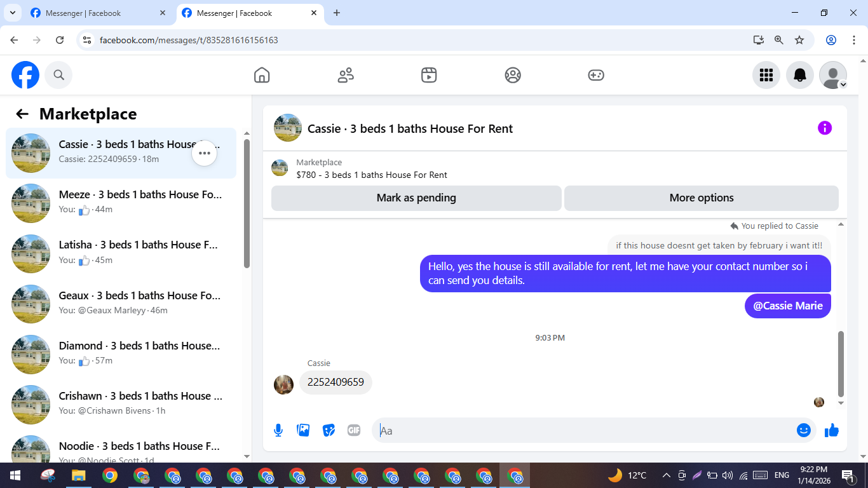Click the quoted reply about february

click(719, 245)
